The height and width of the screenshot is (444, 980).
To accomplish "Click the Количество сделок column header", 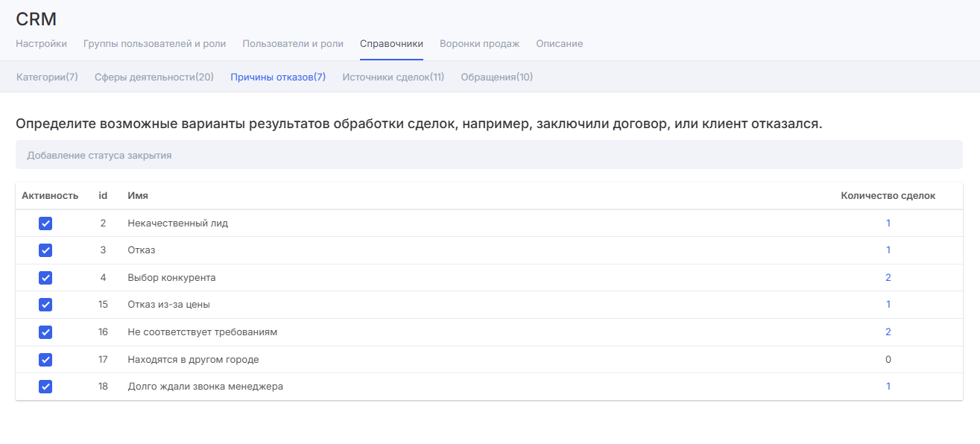I will point(888,196).
